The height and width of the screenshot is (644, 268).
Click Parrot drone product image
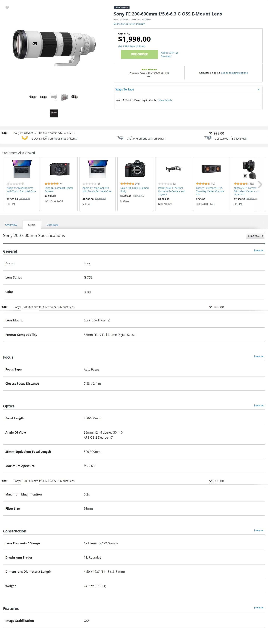173,169
